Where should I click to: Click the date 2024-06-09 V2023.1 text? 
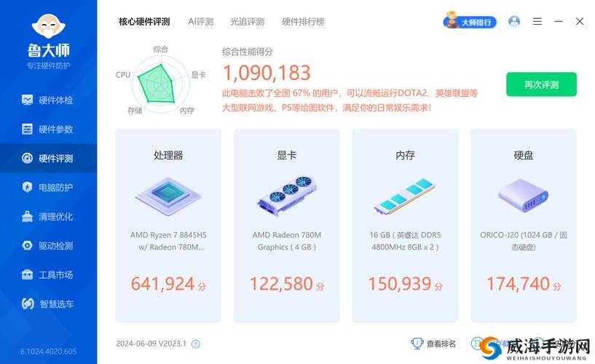point(151,344)
